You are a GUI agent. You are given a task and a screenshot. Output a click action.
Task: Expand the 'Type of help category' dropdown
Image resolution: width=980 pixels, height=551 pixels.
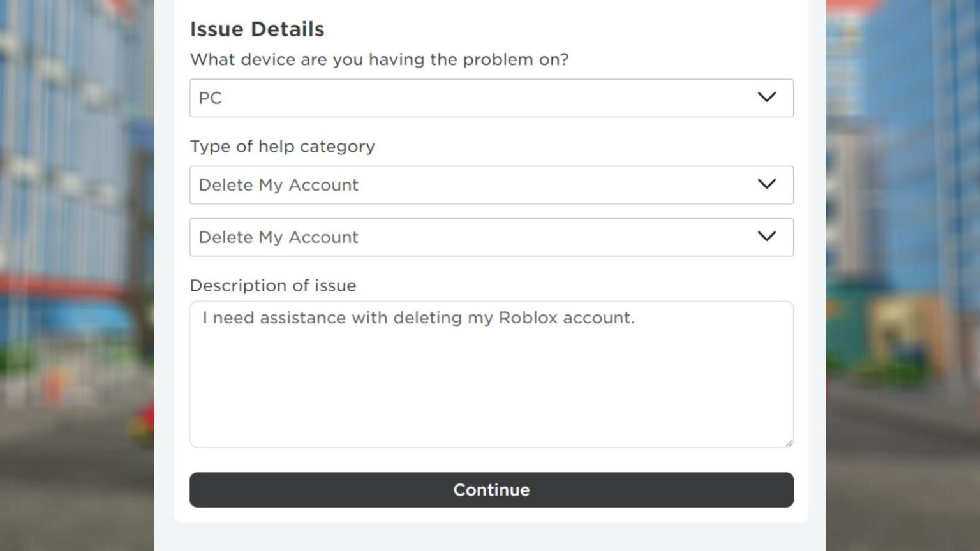491,185
